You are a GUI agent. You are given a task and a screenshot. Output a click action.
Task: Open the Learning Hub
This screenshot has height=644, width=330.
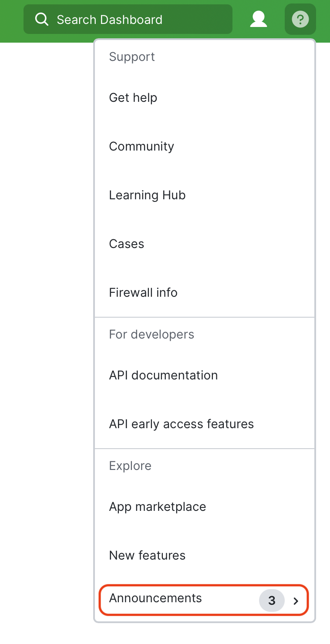tap(147, 195)
